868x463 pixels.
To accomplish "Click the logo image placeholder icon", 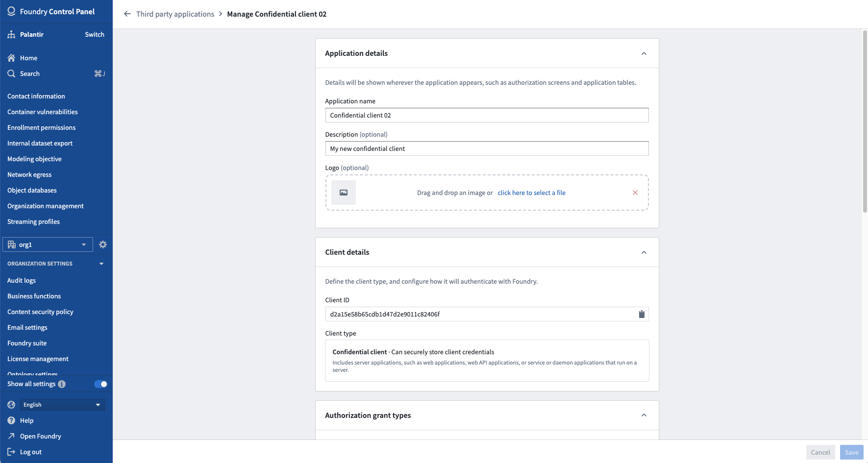I will click(x=344, y=193).
